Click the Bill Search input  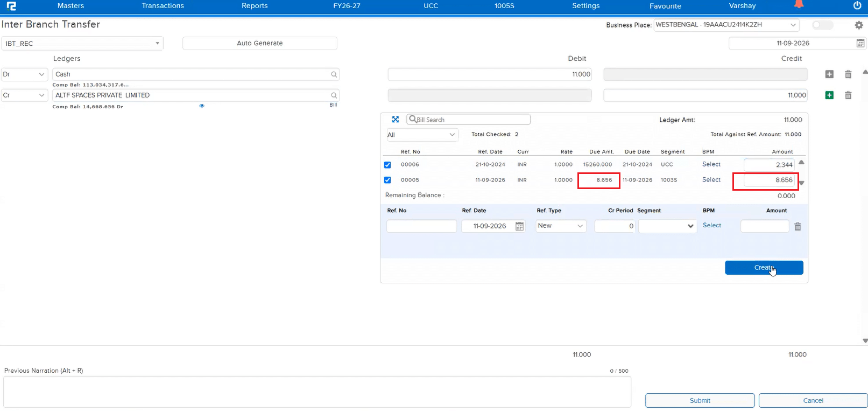point(469,120)
